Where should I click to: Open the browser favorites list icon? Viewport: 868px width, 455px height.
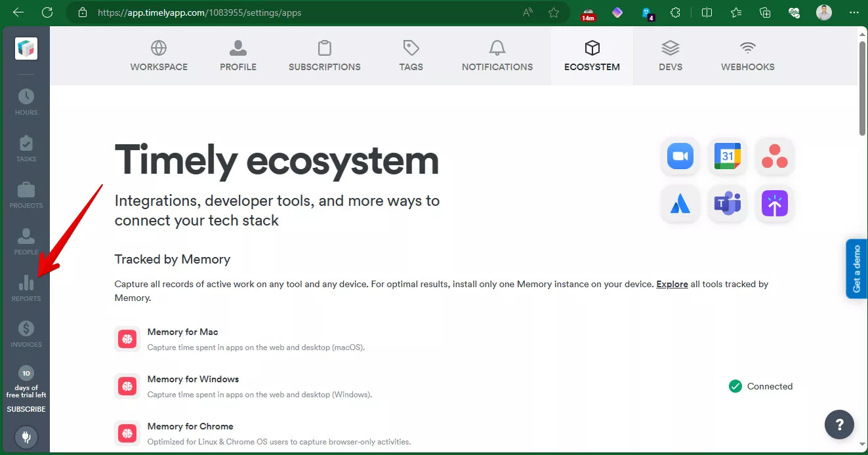point(735,12)
